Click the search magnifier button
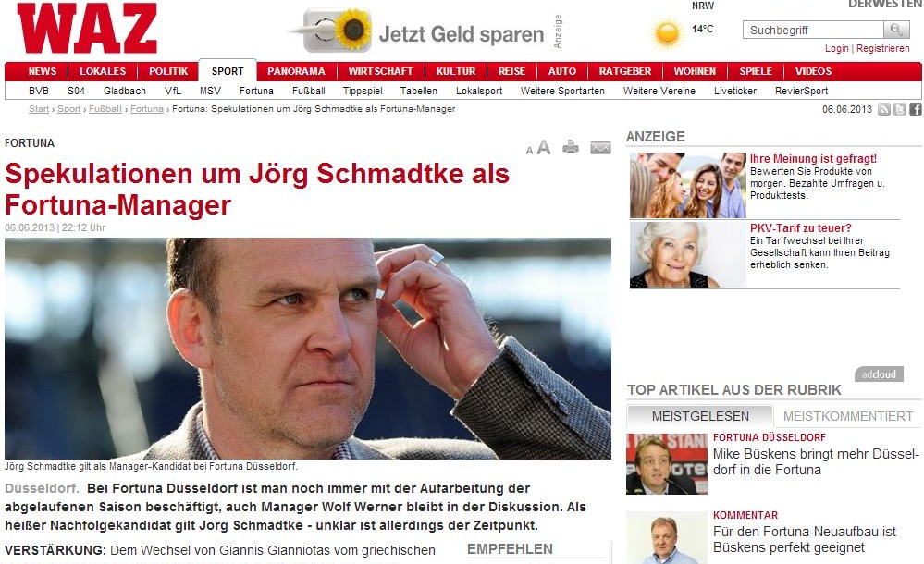The image size is (924, 564). click(x=896, y=30)
